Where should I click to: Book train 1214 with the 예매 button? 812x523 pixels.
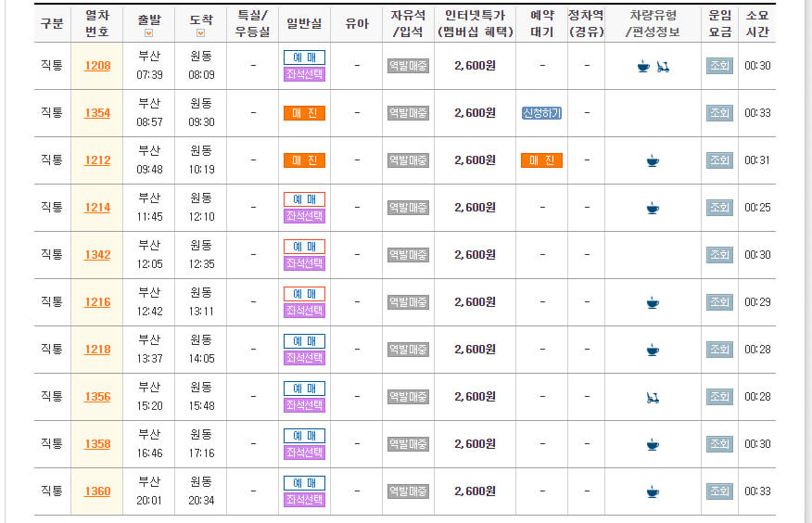(x=304, y=199)
